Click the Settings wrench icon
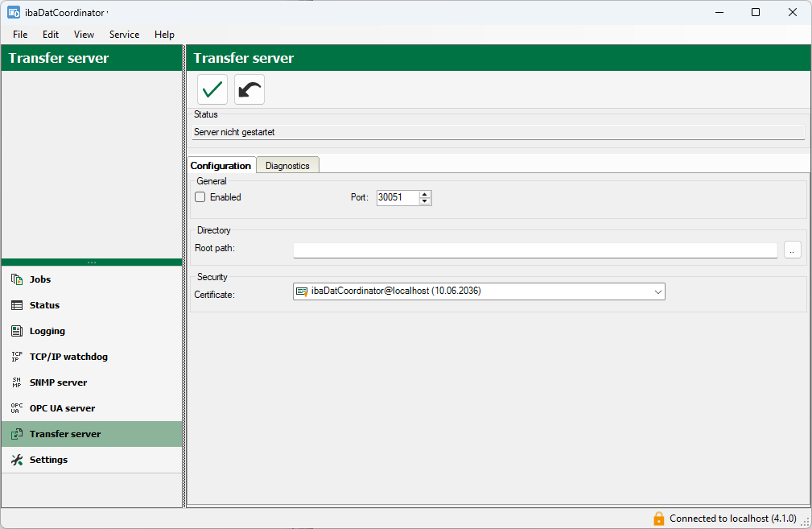This screenshot has width=812, height=529. [17, 460]
